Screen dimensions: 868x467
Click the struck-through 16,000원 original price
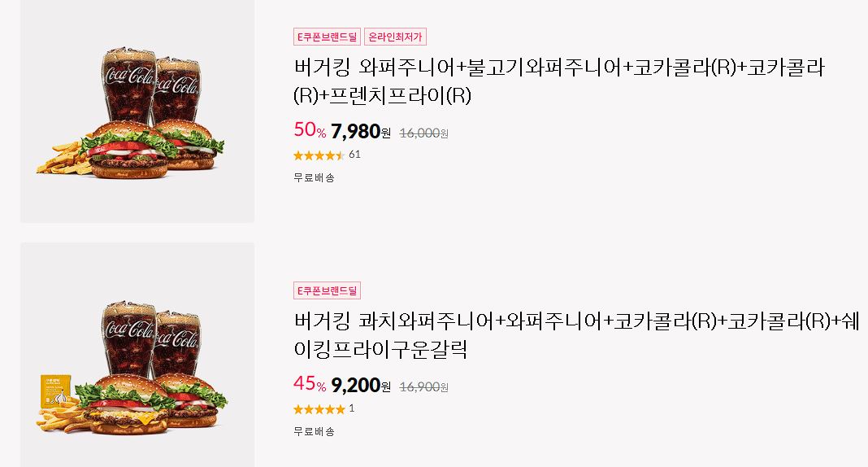tap(423, 133)
